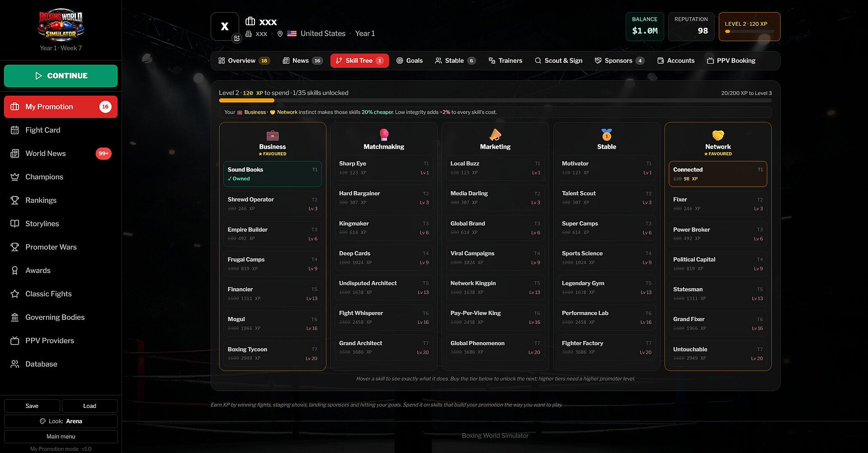Select the Boxing Tycoon skill card
This screenshot has width=868, height=453.
273,354
